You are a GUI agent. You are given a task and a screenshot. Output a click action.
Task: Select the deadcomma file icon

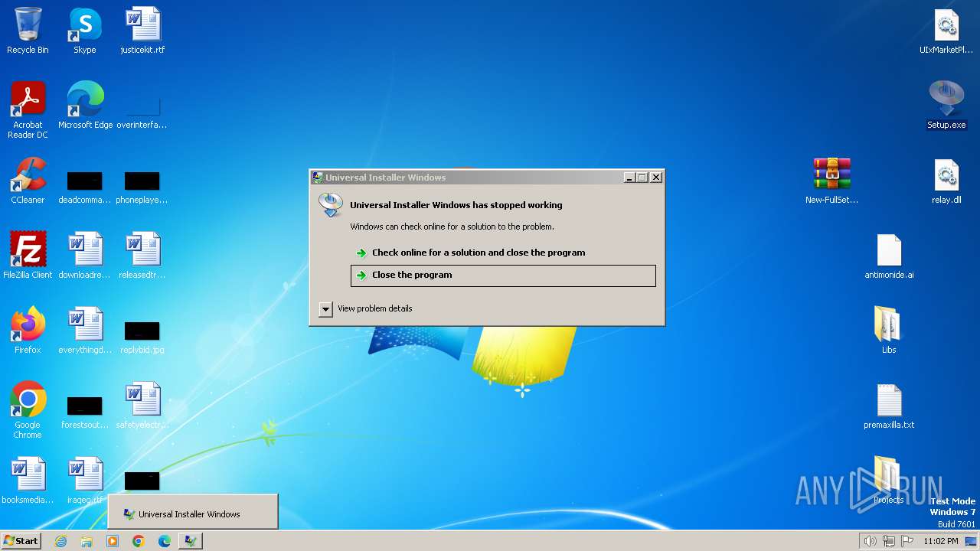(85, 186)
